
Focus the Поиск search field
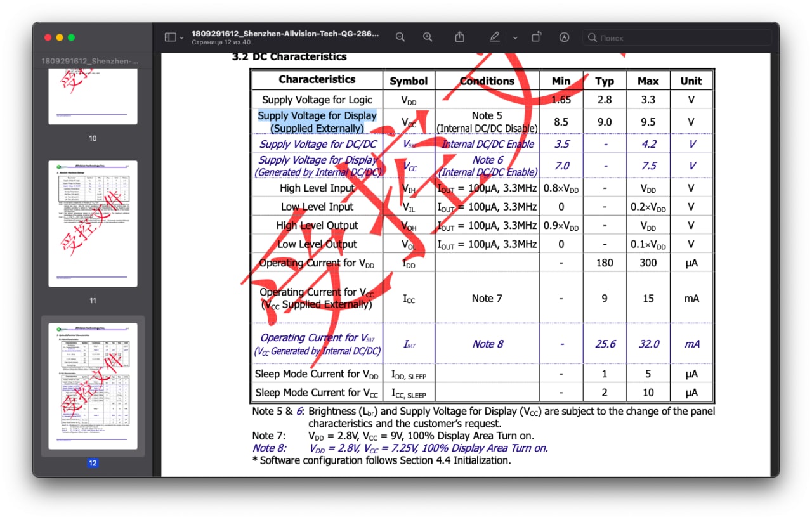point(677,37)
